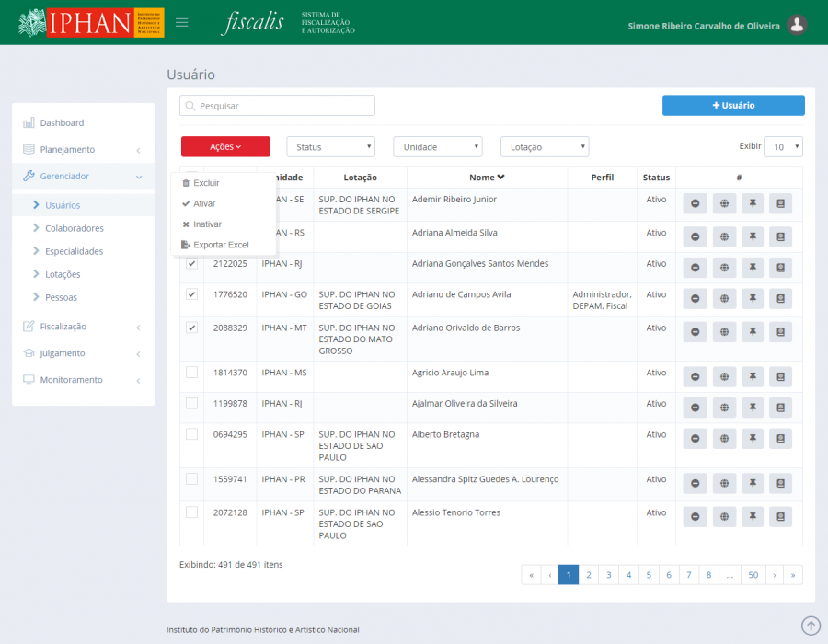Open the user profile avatar icon
Image resolution: width=828 pixels, height=644 pixels.
pyautogui.click(x=798, y=25)
